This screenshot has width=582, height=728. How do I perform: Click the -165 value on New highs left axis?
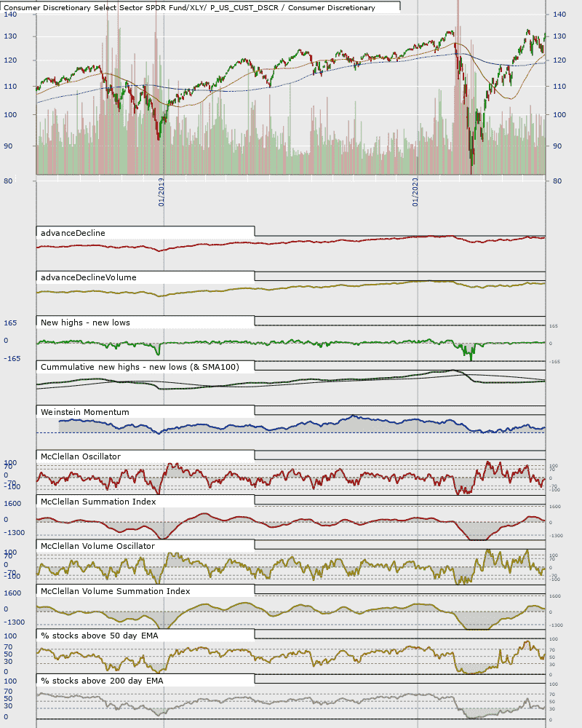point(12,359)
